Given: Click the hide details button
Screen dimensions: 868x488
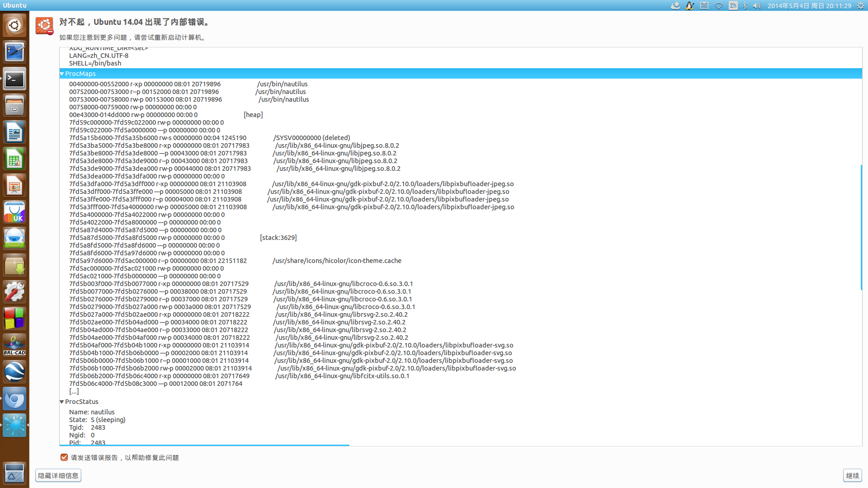Looking at the screenshot, I should [58, 475].
